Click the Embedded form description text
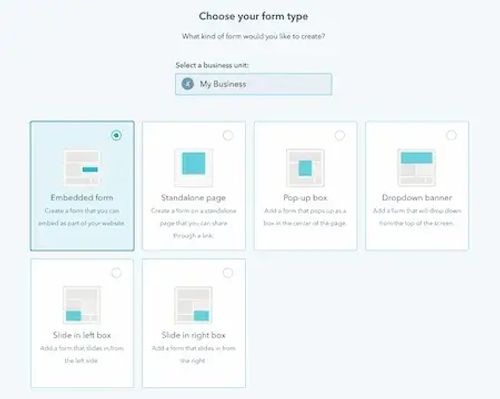 point(82,217)
